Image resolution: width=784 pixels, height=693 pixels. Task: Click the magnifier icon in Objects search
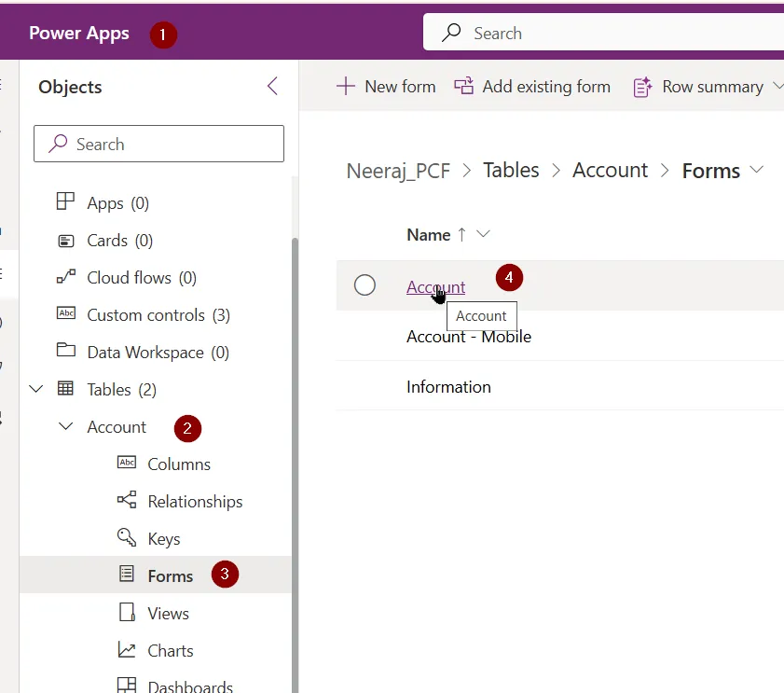tap(58, 143)
